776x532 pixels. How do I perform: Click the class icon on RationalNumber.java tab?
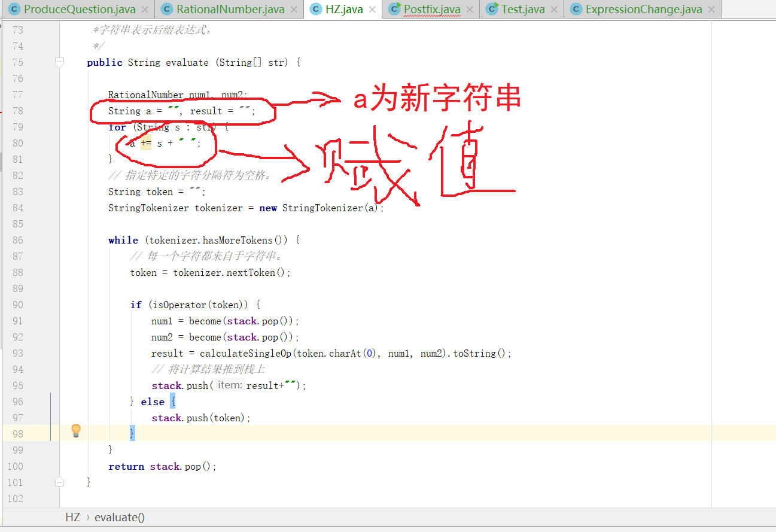click(166, 9)
